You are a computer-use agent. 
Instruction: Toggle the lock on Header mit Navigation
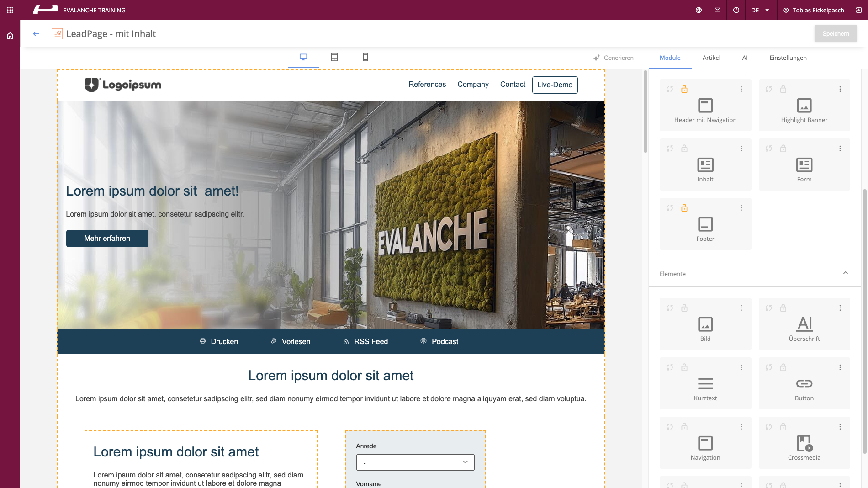tap(684, 89)
